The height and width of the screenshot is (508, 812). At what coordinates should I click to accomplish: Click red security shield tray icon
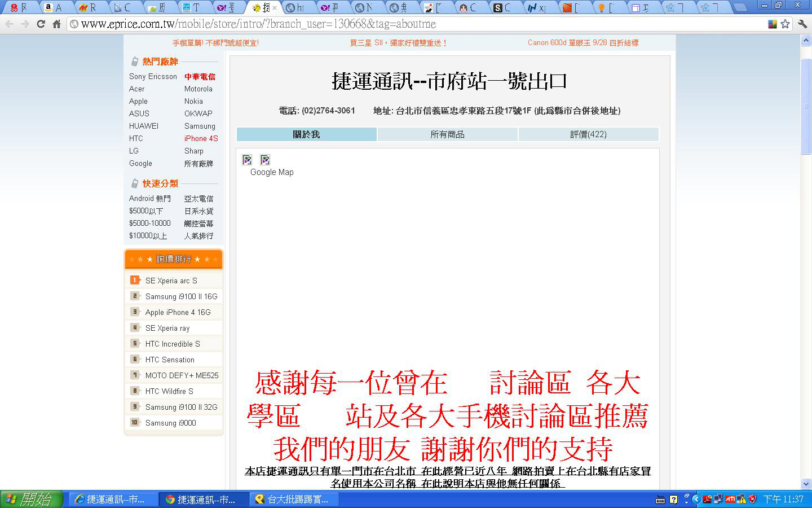[752, 499]
